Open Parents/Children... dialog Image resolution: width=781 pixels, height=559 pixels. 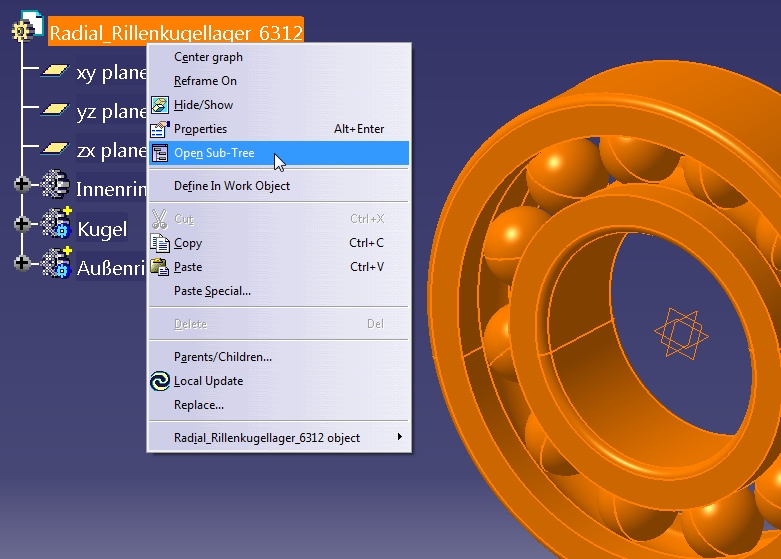[279, 357]
